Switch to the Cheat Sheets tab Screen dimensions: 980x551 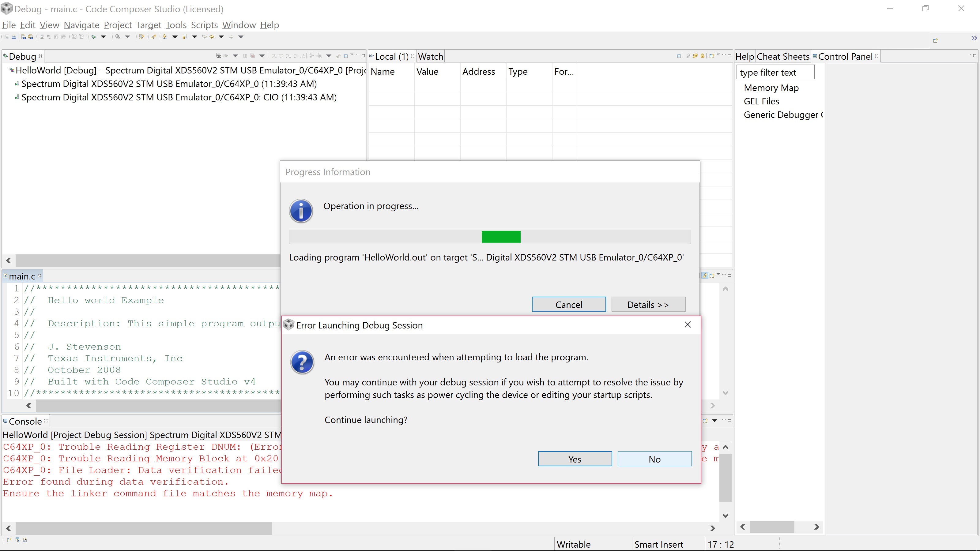pos(783,56)
